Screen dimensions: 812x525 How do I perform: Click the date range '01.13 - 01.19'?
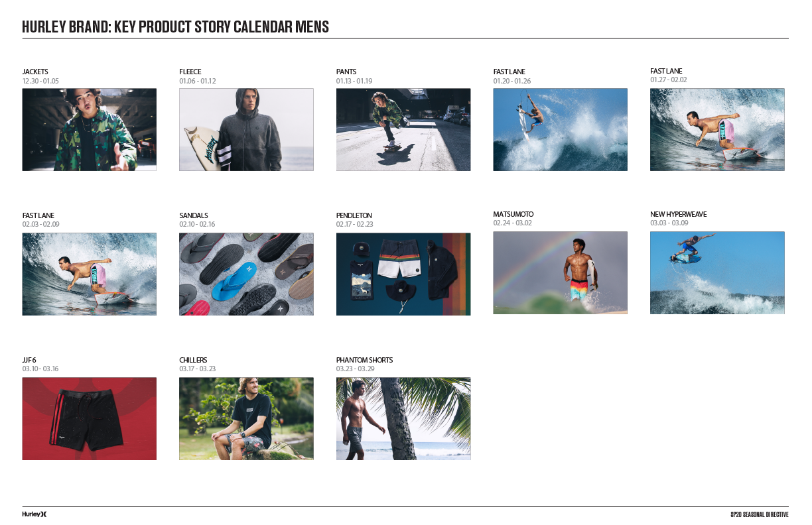click(354, 81)
